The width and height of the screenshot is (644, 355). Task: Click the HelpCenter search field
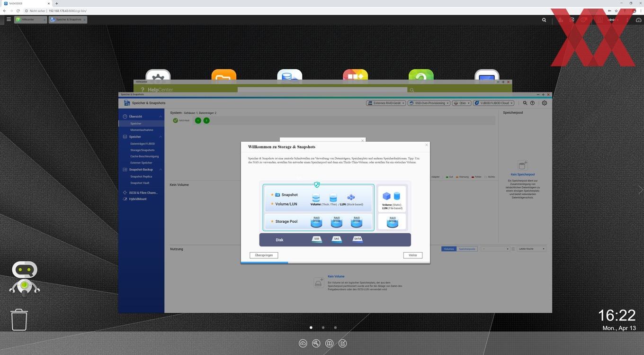[322, 90]
